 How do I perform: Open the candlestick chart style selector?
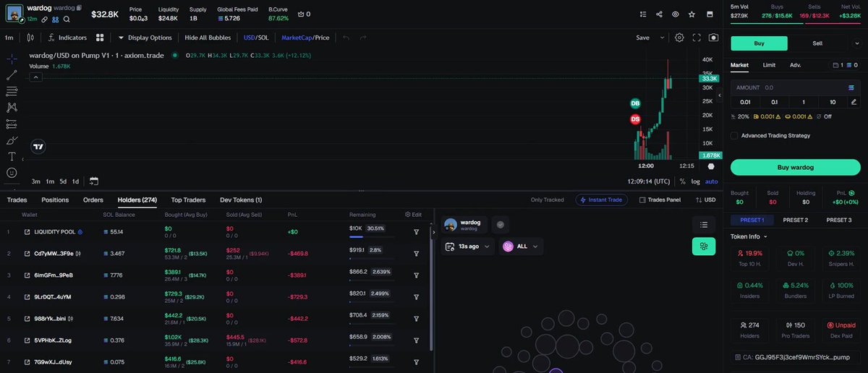[x=30, y=38]
